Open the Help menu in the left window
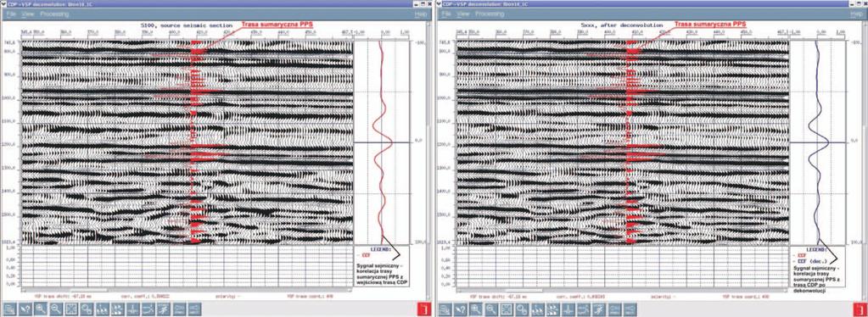 (x=421, y=14)
